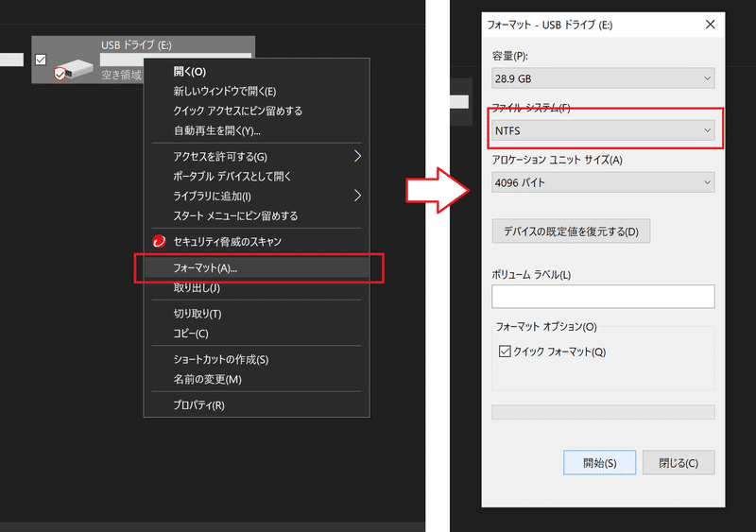Expand the アクセスを許可する(G) submenu arrow

click(x=357, y=156)
